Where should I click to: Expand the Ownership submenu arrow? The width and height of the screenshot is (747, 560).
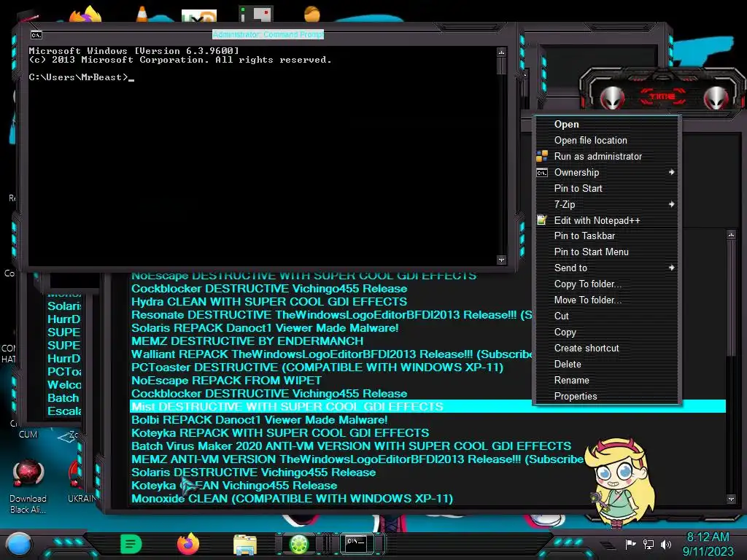[672, 172]
